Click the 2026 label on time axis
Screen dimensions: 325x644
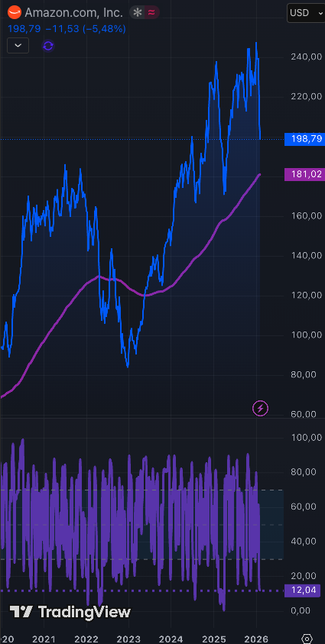point(256,639)
